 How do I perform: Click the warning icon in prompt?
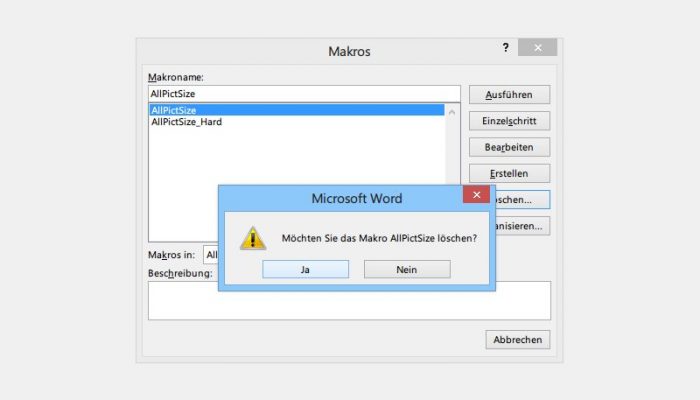click(253, 238)
